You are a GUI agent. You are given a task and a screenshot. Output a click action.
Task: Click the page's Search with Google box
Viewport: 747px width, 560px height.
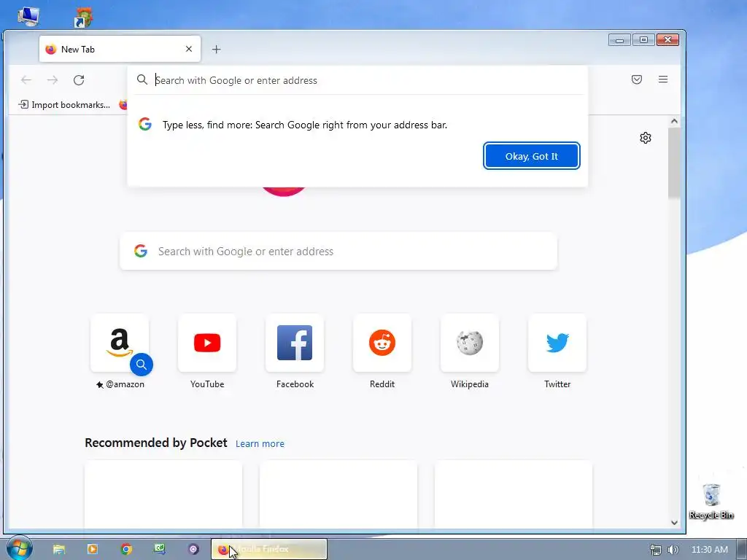(338, 251)
